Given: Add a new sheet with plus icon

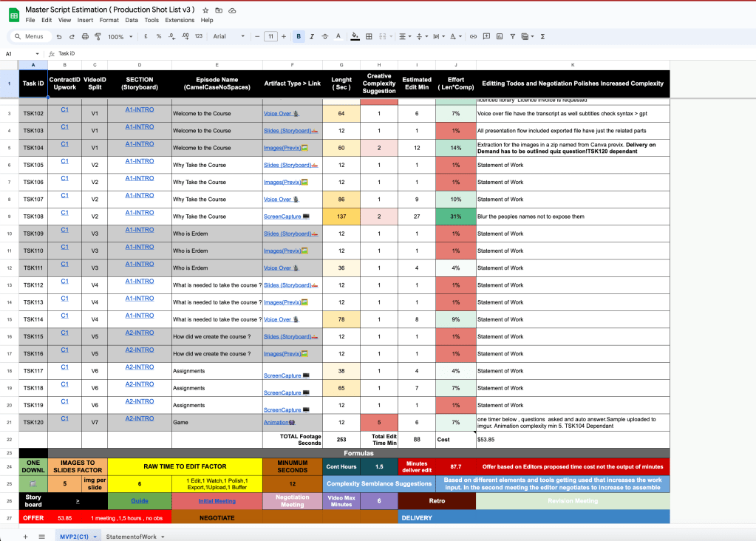Looking at the screenshot, I should (x=26, y=536).
